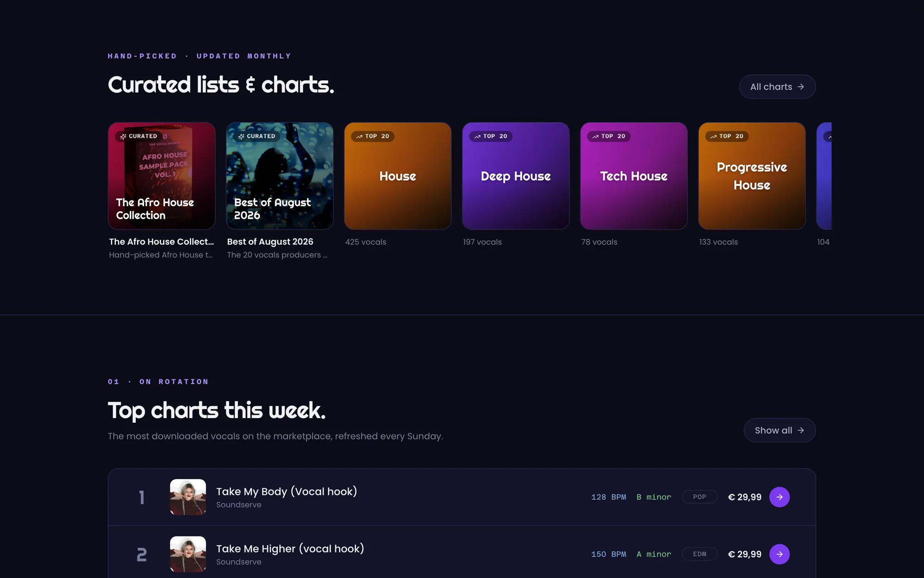Click the 150 BPM value
The height and width of the screenshot is (578, 924).
(608, 554)
